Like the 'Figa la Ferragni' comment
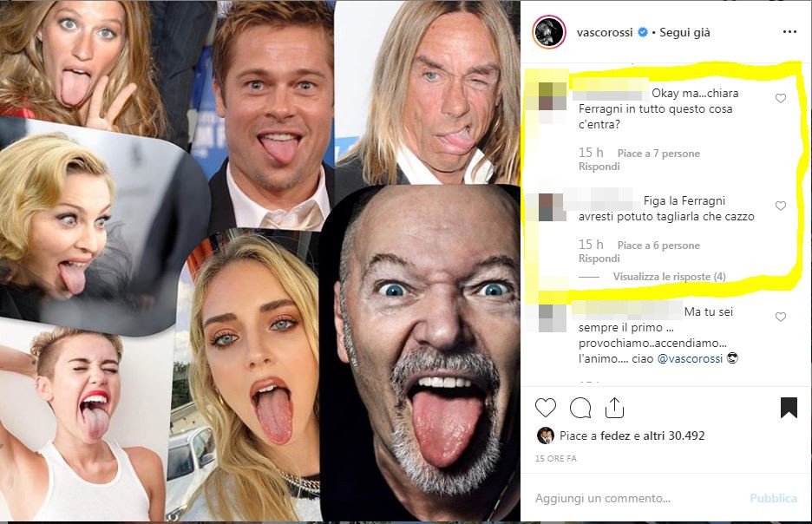 pos(781,206)
